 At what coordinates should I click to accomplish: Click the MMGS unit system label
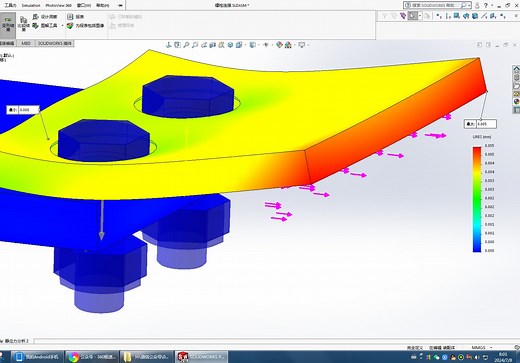(x=478, y=348)
